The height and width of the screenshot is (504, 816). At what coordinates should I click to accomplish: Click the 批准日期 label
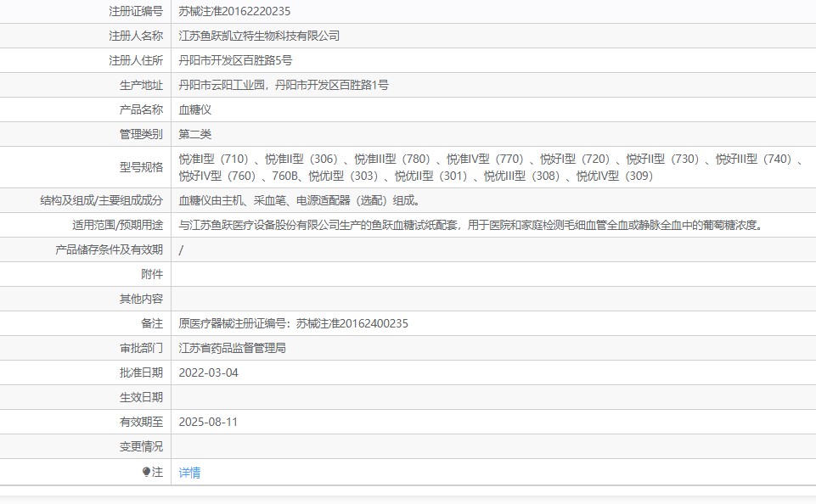(x=141, y=372)
